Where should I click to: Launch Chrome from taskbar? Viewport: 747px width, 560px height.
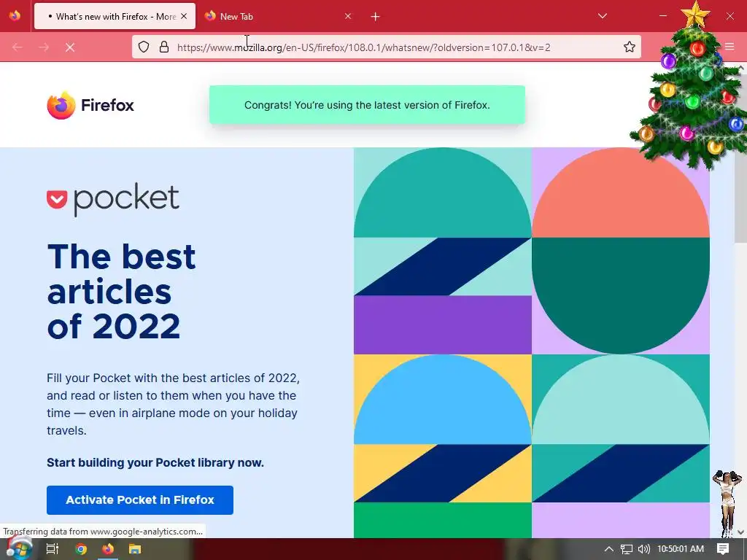(81, 549)
